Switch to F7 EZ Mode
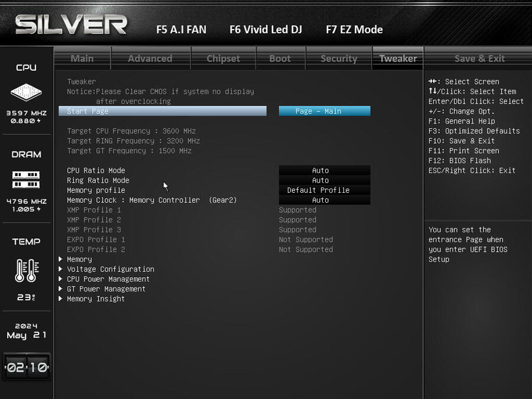Screen dimensions: 532x399 coord(354,30)
